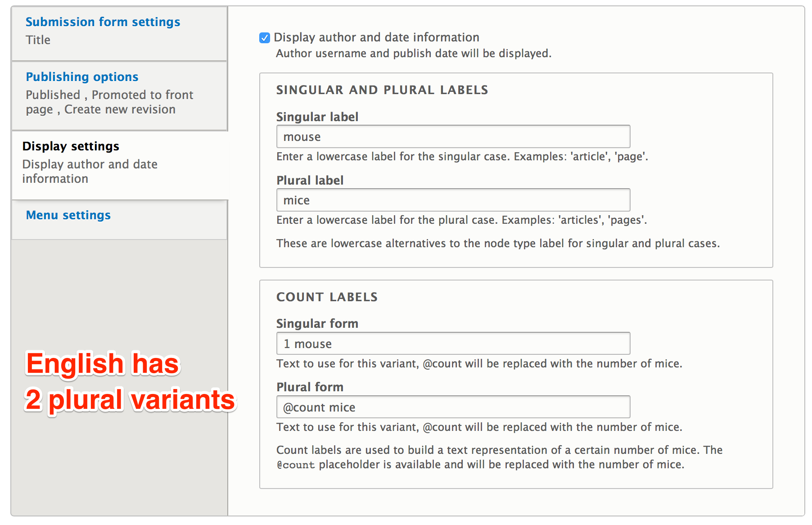This screenshot has height=525, width=812.
Task: Click the "Singular form" label
Action: (317, 323)
